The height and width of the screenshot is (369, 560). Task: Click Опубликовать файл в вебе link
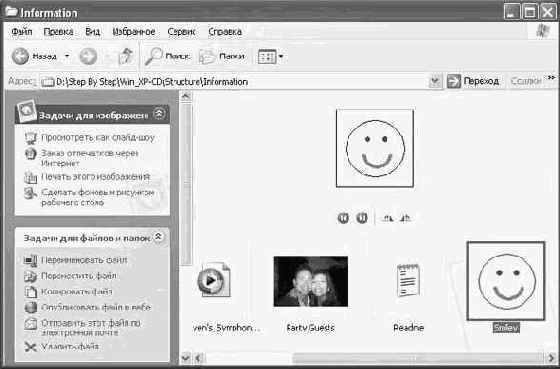point(96,307)
